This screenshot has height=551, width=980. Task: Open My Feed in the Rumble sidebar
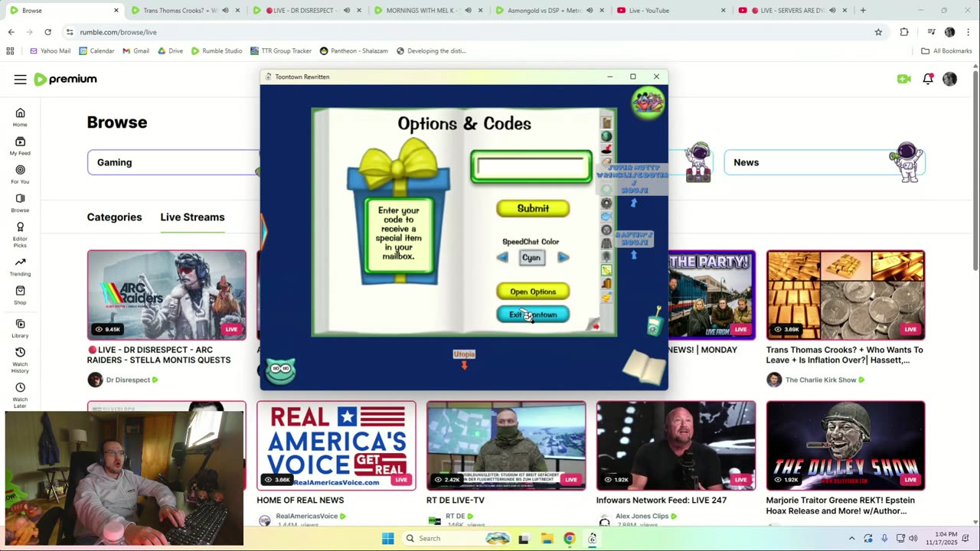[x=20, y=145]
